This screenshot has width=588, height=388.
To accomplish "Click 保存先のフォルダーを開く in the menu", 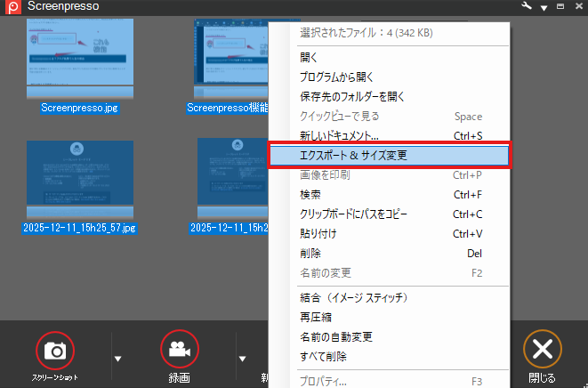I will point(352,96).
